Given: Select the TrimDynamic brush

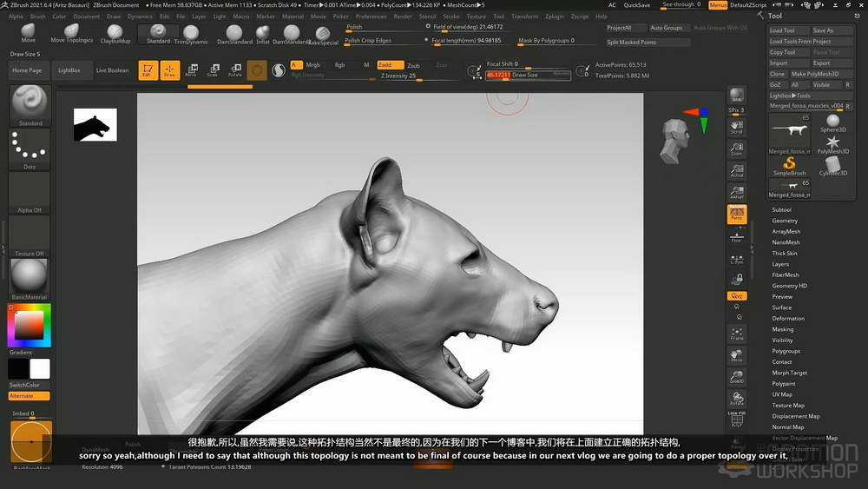Looking at the screenshot, I should pyautogui.click(x=191, y=35).
